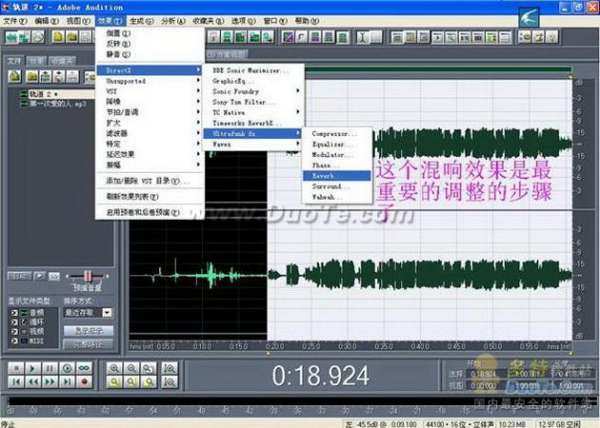Adjust the 预览音量 preview volume slider
The height and width of the screenshot is (428, 600).
coord(87,276)
